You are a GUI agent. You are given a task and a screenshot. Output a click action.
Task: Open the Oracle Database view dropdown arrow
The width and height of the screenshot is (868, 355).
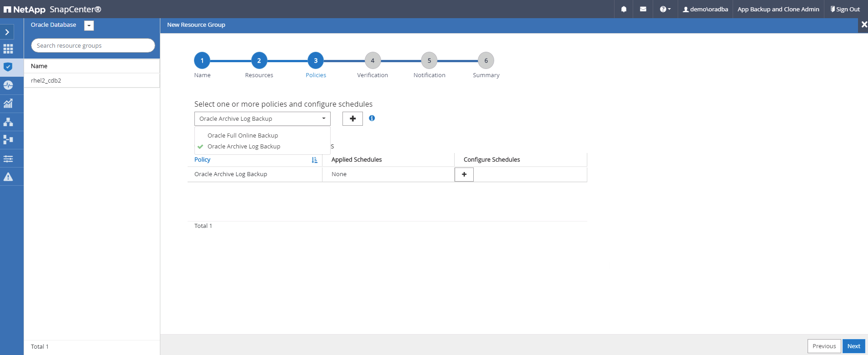coord(89,26)
